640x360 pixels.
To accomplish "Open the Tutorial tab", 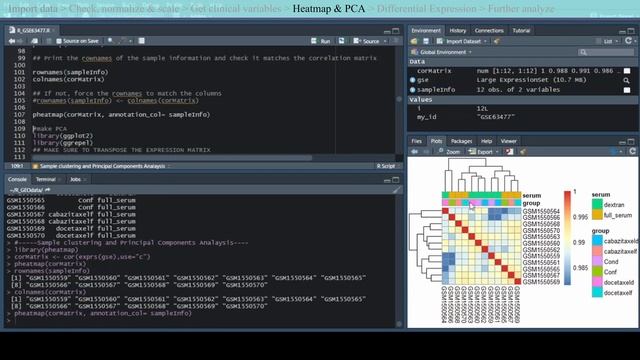I will tap(521, 31).
